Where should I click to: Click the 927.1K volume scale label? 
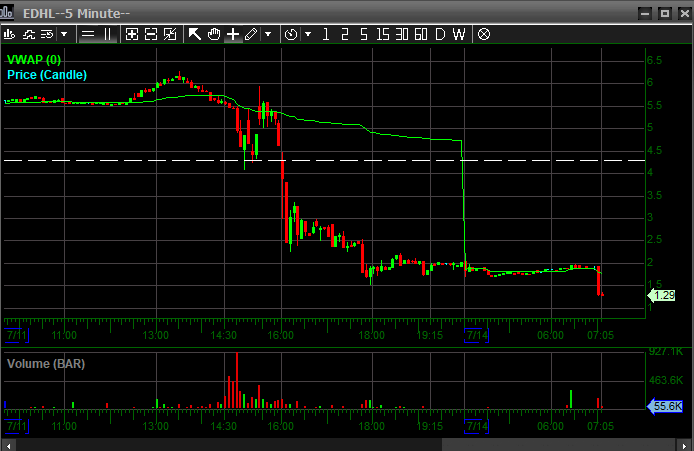coord(666,352)
